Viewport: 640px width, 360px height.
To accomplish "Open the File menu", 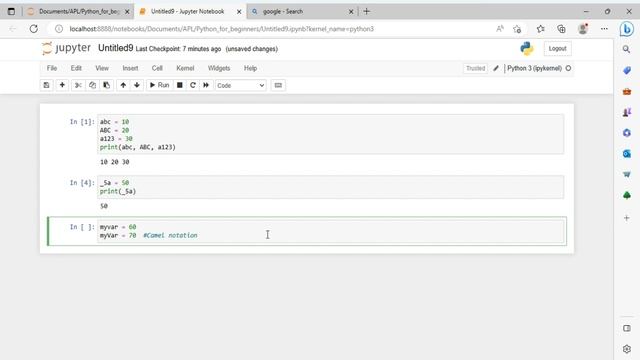I will (x=52, y=68).
